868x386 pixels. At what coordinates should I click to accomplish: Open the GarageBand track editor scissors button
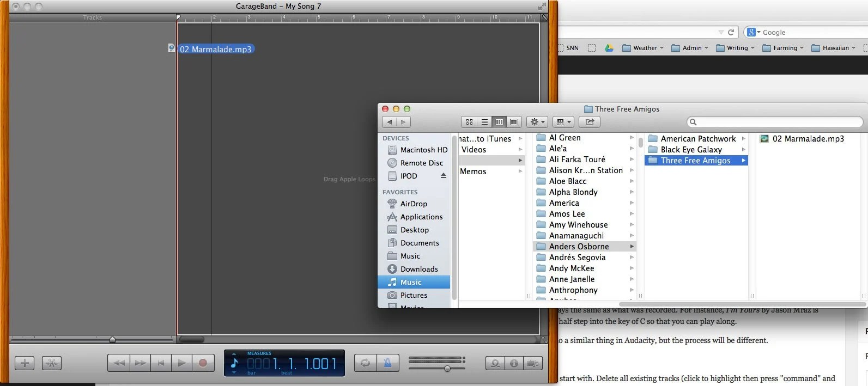pyautogui.click(x=52, y=363)
